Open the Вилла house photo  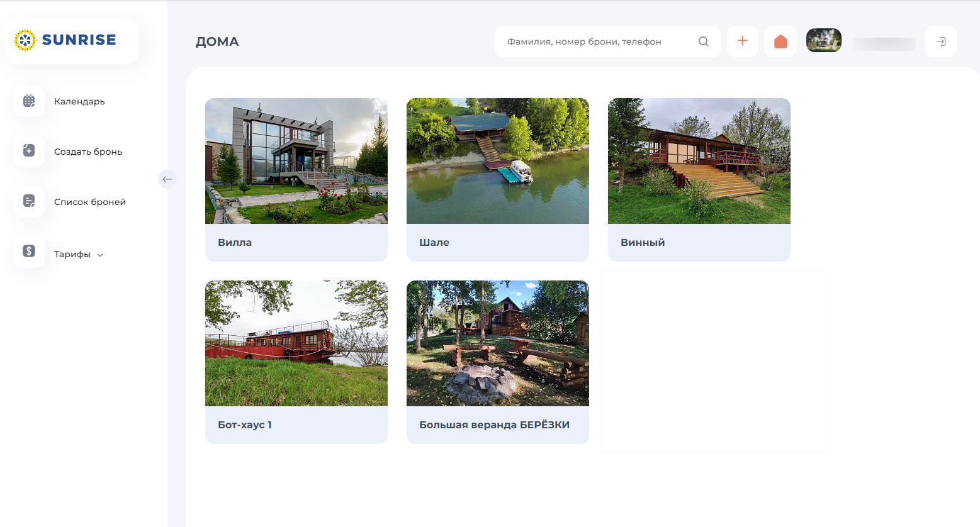(x=296, y=161)
